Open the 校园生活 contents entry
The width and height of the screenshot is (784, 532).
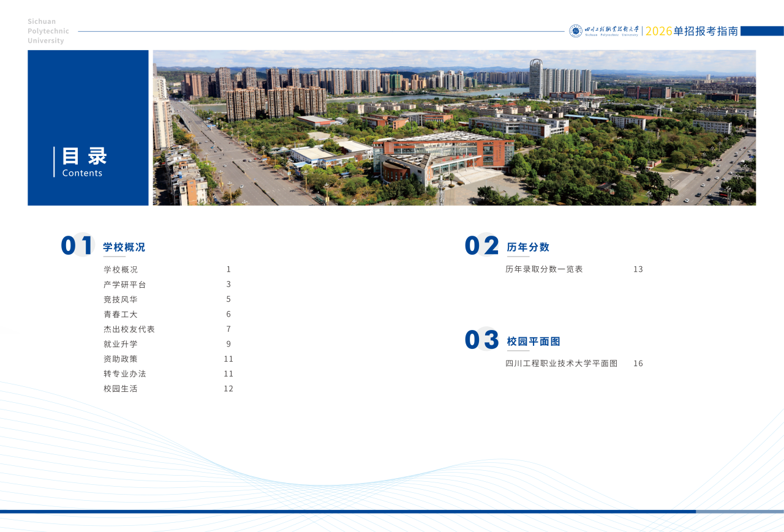121,389
